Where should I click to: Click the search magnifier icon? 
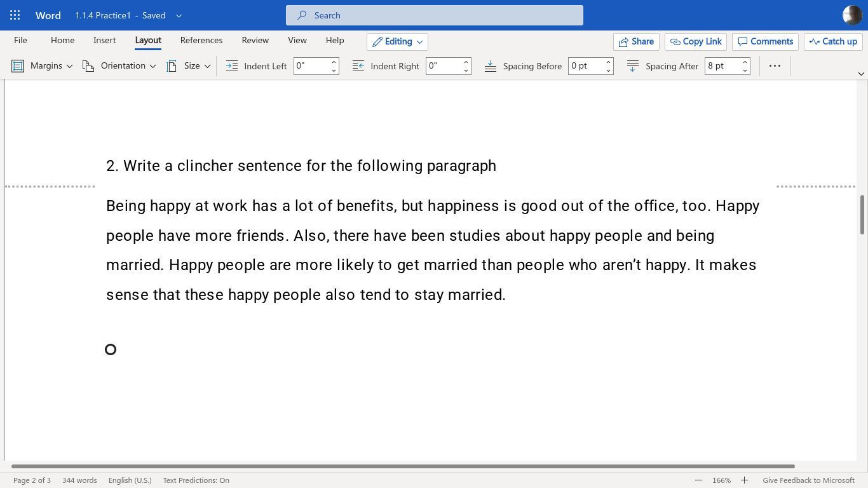(x=302, y=15)
